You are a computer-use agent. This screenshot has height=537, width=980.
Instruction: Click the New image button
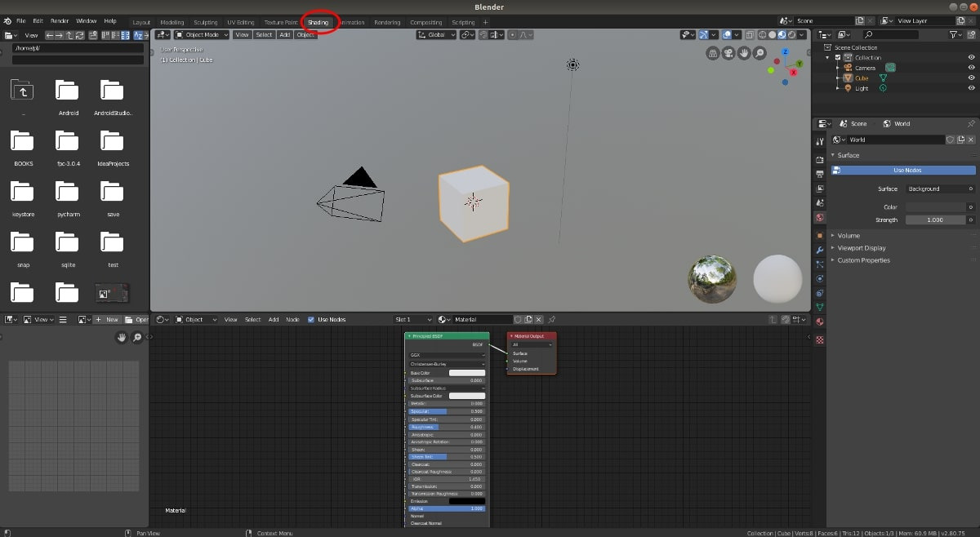pyautogui.click(x=107, y=319)
